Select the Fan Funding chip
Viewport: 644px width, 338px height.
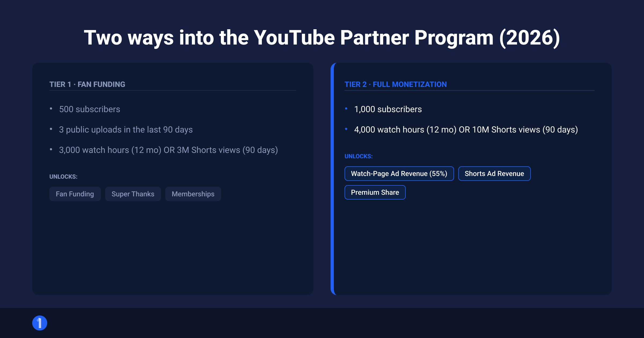click(75, 194)
